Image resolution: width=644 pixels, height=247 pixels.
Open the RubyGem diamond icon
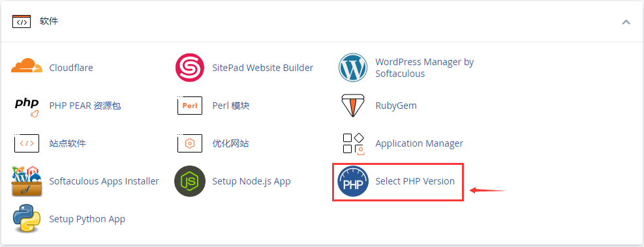tap(353, 106)
